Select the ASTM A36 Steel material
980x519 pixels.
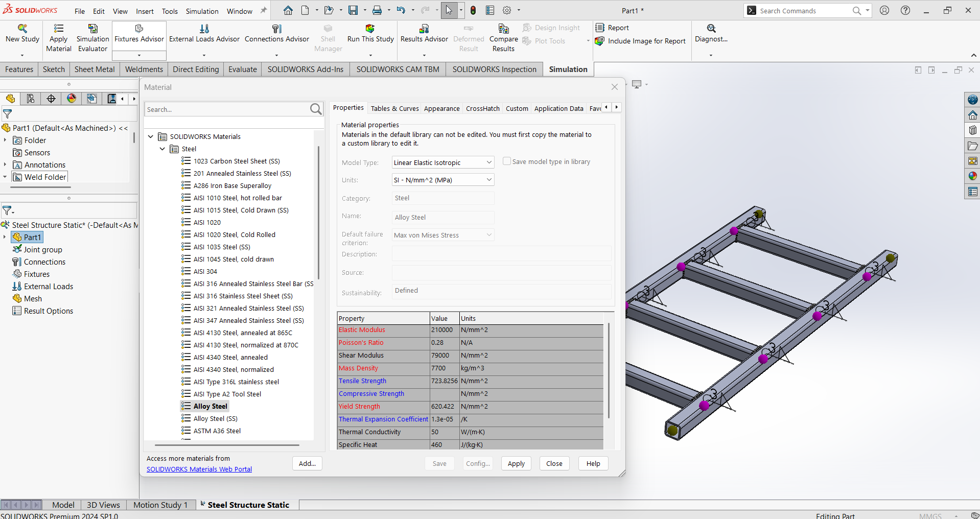(x=217, y=431)
